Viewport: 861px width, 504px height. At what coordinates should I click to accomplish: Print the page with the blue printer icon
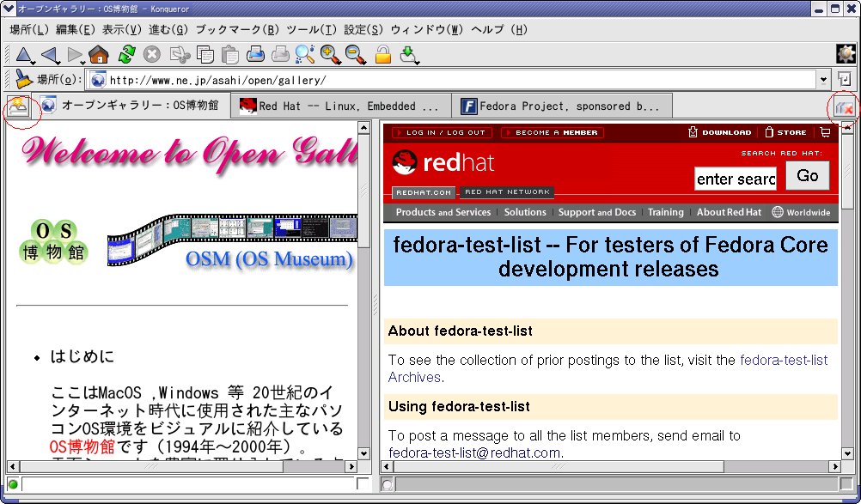pos(255,54)
